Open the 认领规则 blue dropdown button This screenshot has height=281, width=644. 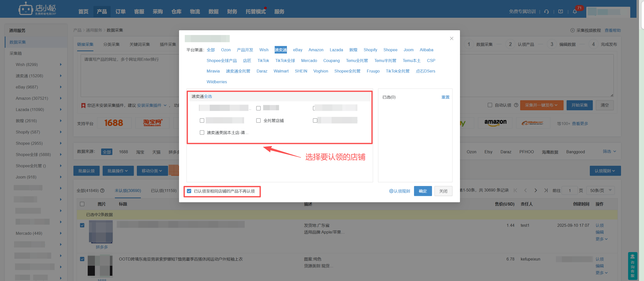coord(605,171)
